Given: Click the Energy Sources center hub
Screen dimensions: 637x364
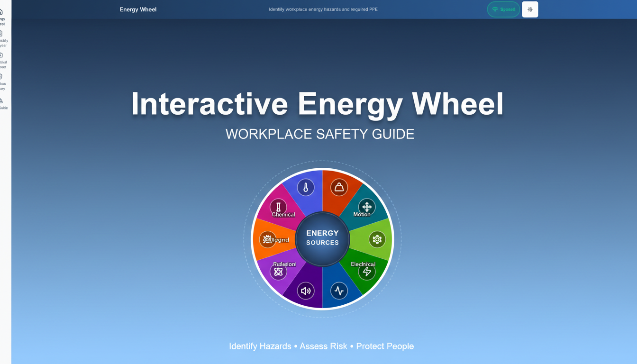Looking at the screenshot, I should tap(322, 239).
